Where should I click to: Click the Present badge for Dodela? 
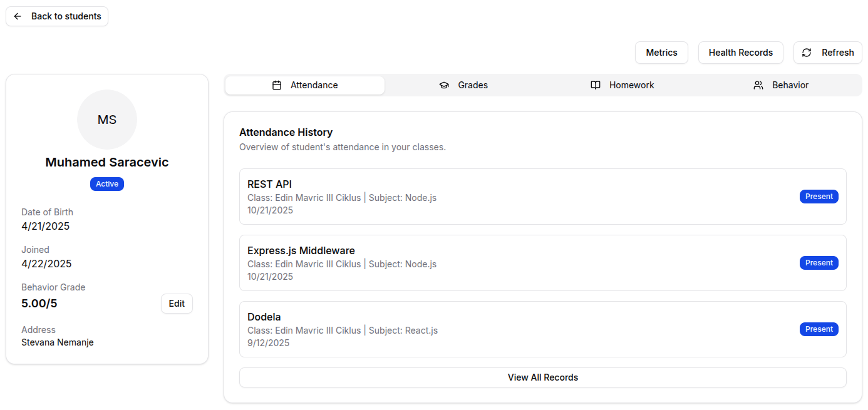[819, 329]
